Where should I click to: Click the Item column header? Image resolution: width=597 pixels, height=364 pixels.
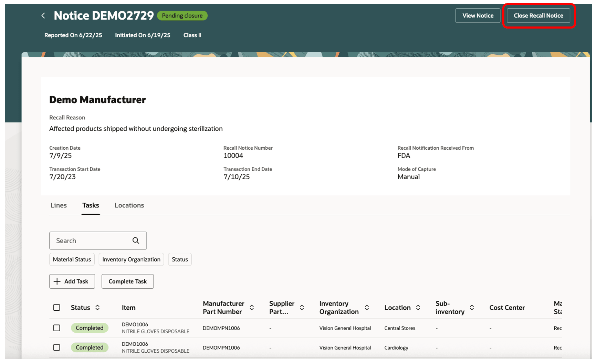pos(128,308)
